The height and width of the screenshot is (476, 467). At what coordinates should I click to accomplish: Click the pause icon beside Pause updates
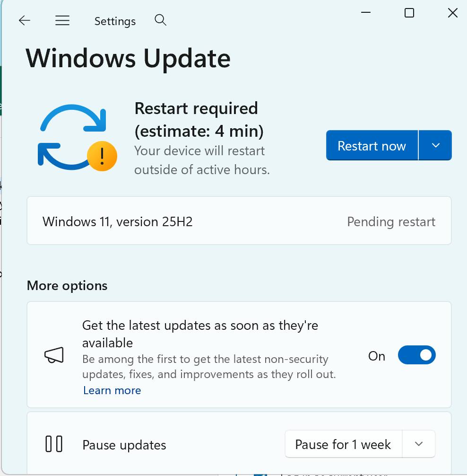(x=54, y=444)
